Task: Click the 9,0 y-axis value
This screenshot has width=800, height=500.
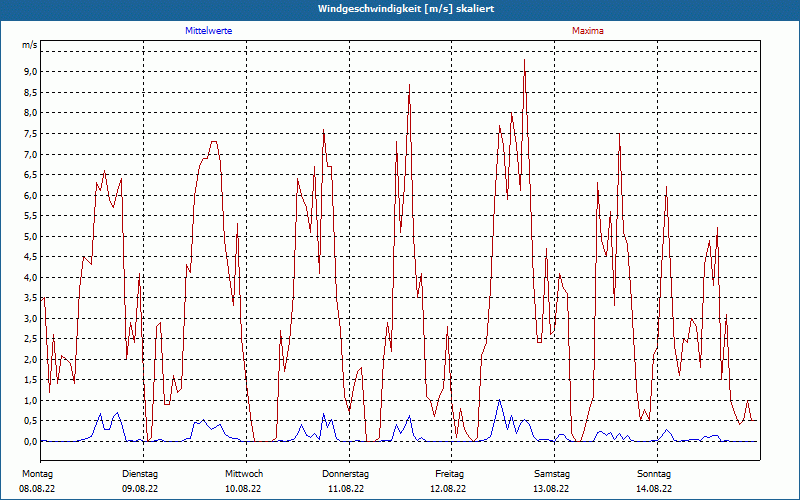Action: [31, 72]
